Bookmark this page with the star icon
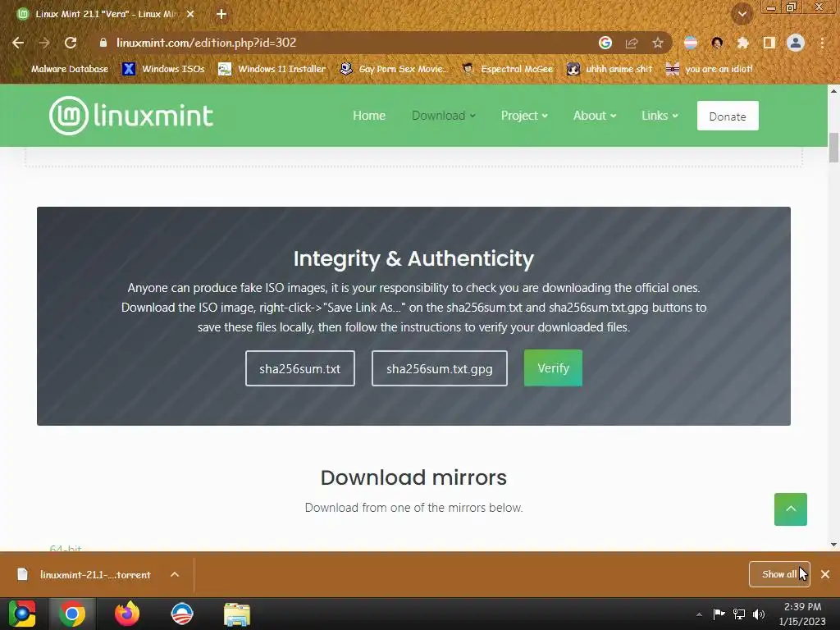 [x=658, y=43]
